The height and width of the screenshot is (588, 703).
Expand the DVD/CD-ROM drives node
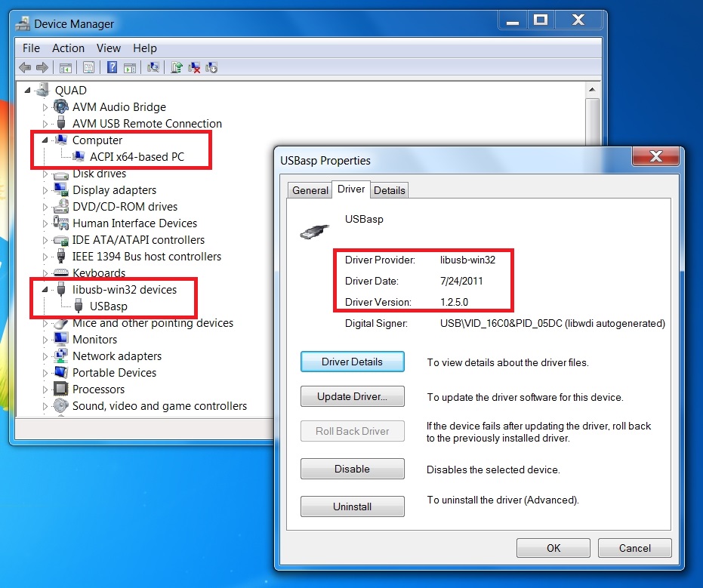tap(45, 207)
